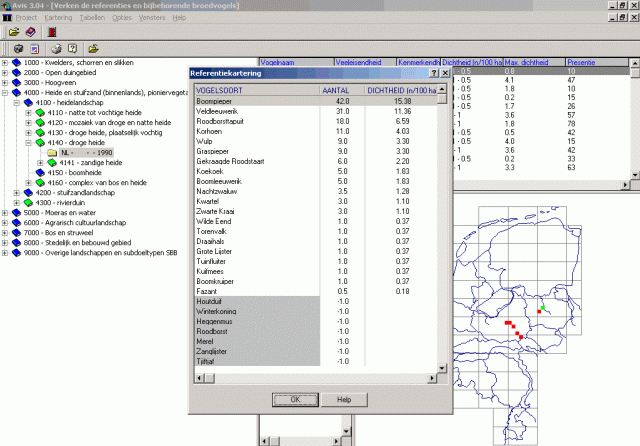
Task: Click the green square marker on the map
Action: click(x=542, y=308)
